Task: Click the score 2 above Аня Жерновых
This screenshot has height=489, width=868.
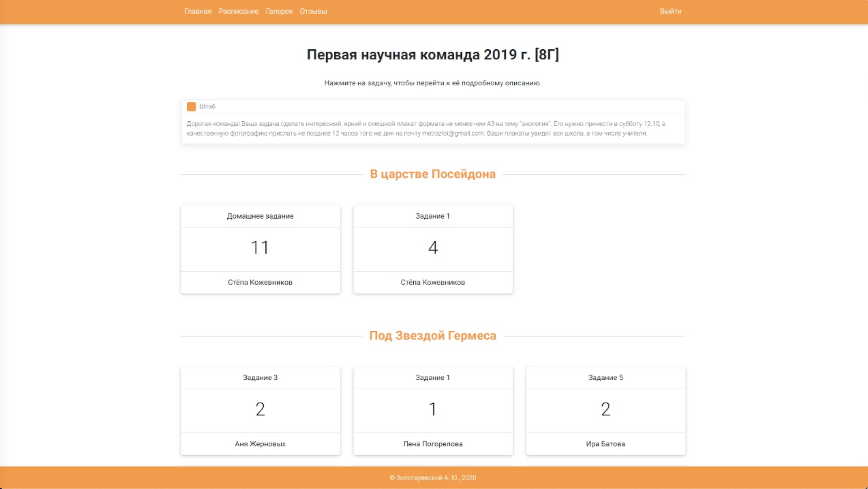Action: pyautogui.click(x=260, y=409)
